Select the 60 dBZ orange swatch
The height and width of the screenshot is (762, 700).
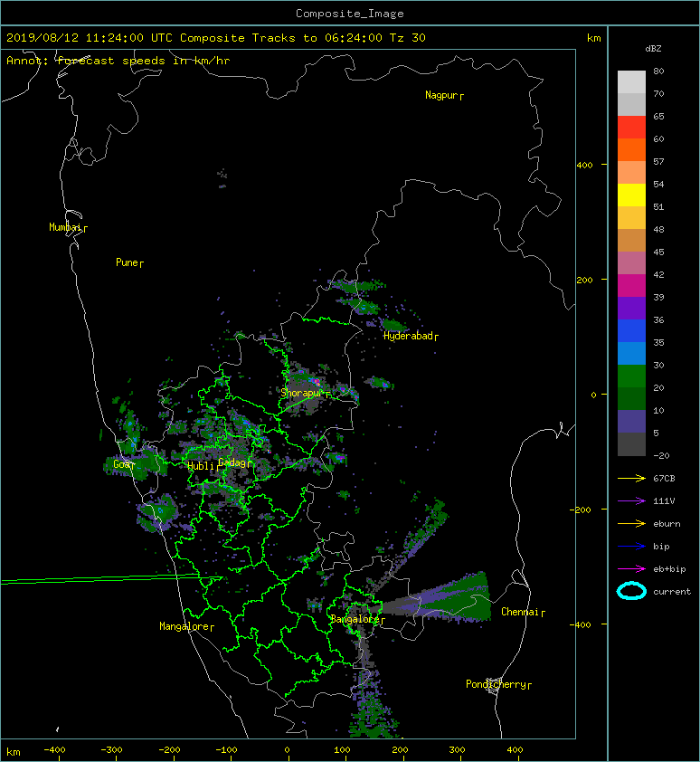[x=631, y=149]
